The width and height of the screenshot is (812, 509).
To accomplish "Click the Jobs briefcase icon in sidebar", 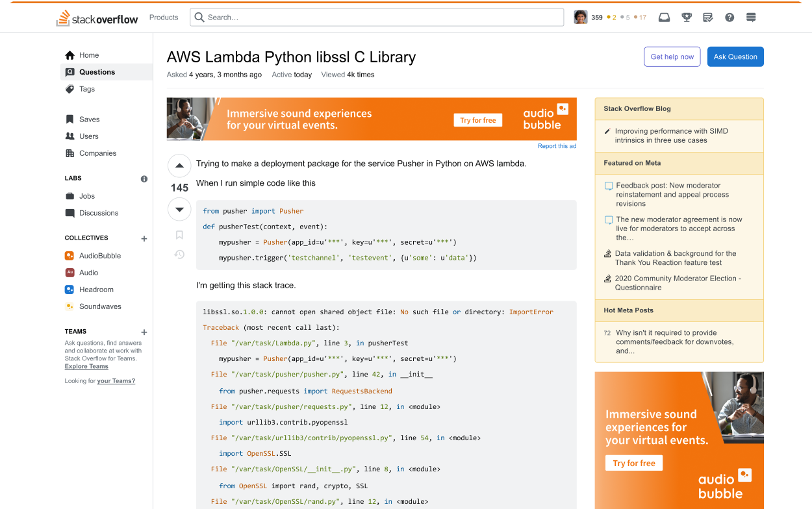I will [70, 196].
